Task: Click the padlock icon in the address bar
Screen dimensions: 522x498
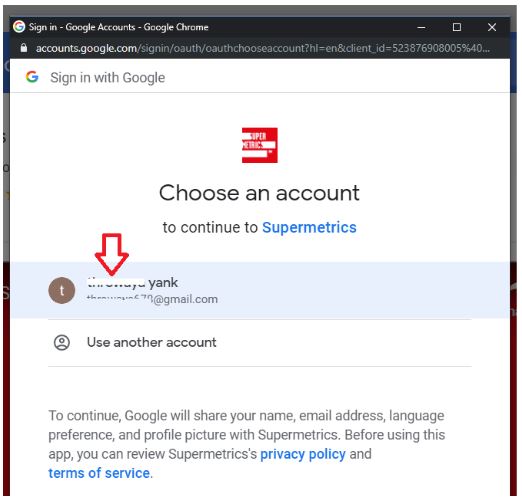Action: (x=24, y=48)
